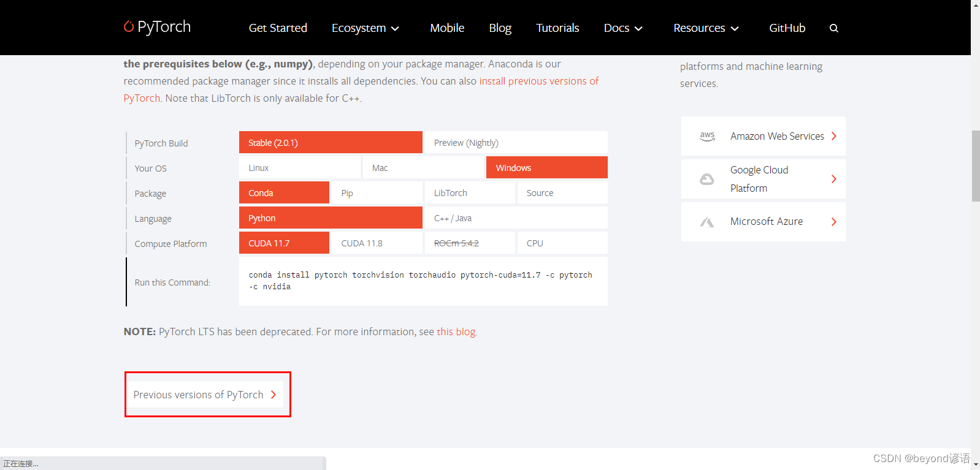The height and width of the screenshot is (470, 980).
Task: Select the Conda package option
Action: [x=284, y=192]
